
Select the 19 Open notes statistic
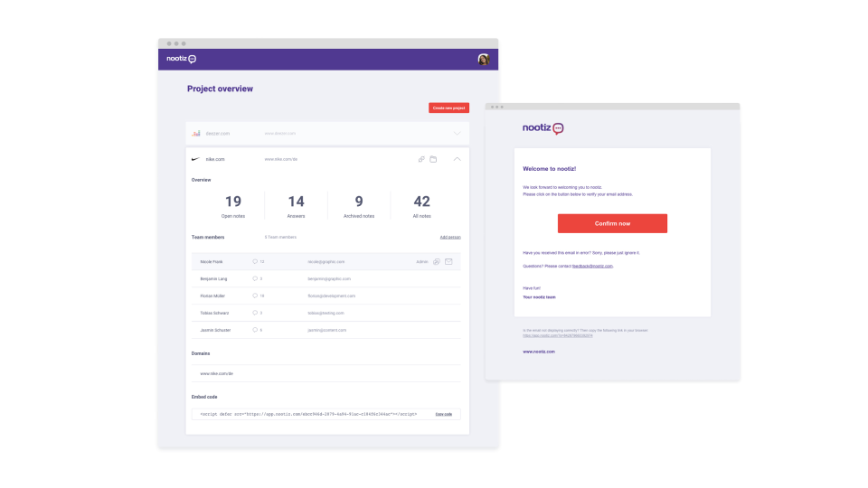click(x=233, y=206)
